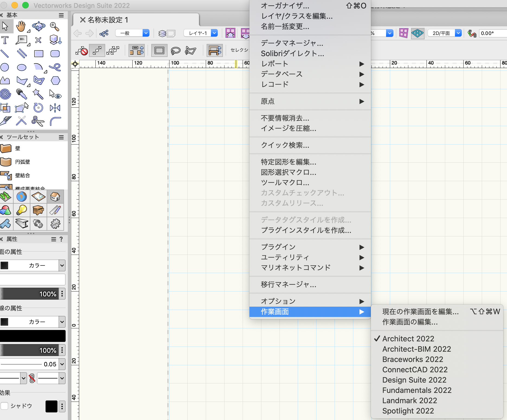Select the Eyedropper tool
Image resolution: width=507 pixels, height=420 pixels.
(x=22, y=94)
